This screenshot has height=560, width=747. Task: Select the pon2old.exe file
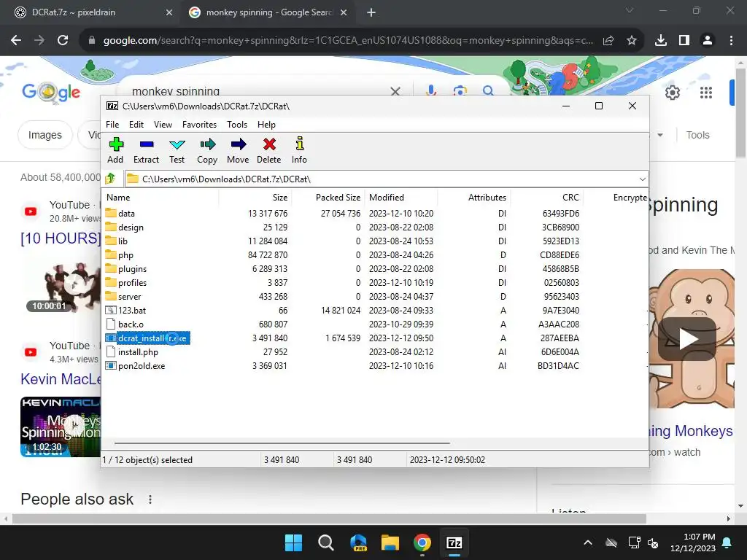[135, 366]
